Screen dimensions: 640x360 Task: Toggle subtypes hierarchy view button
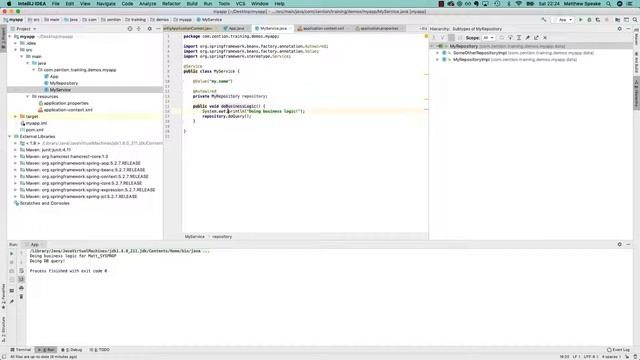click(451, 38)
